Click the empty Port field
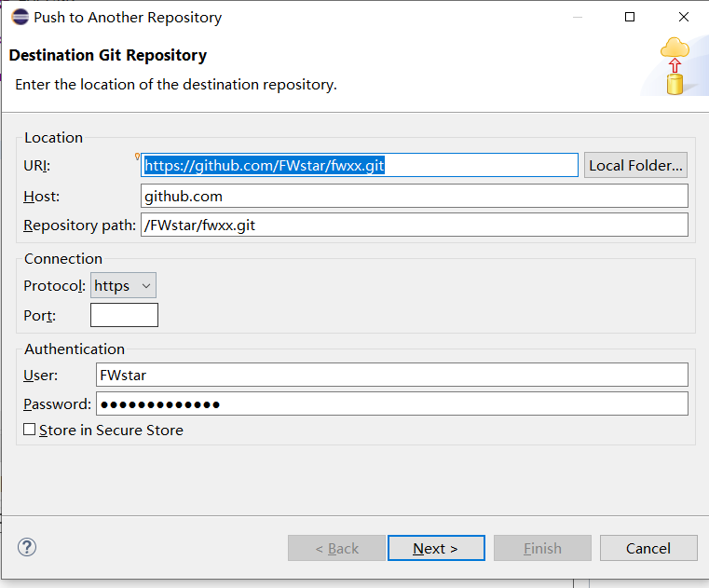The height and width of the screenshot is (588, 709). (x=124, y=315)
